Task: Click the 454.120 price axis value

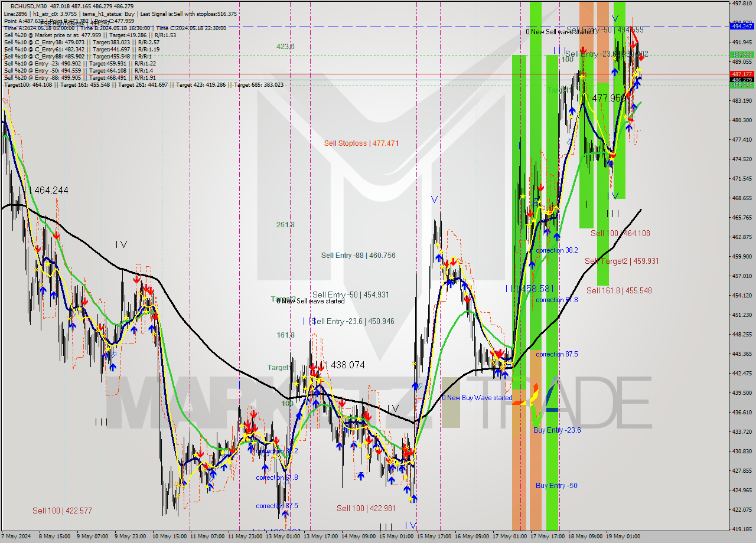Action: pos(742,295)
